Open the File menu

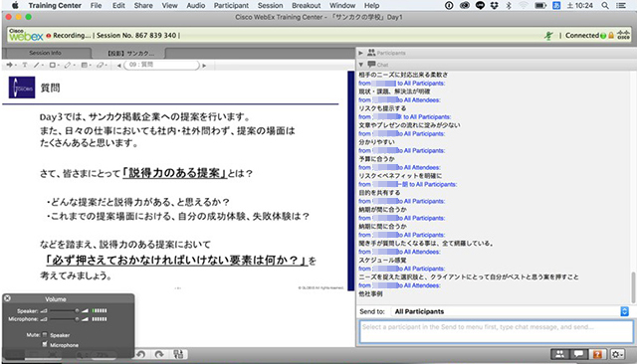pos(96,5)
